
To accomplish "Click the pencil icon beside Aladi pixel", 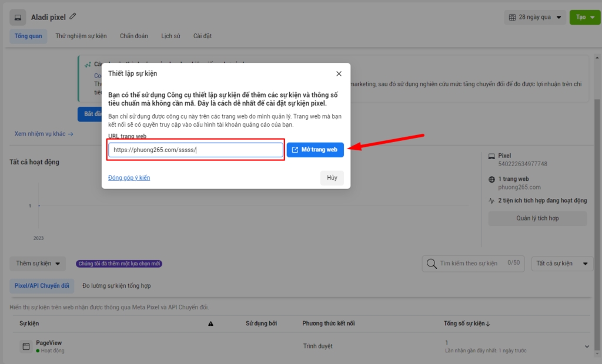I will click(x=73, y=17).
